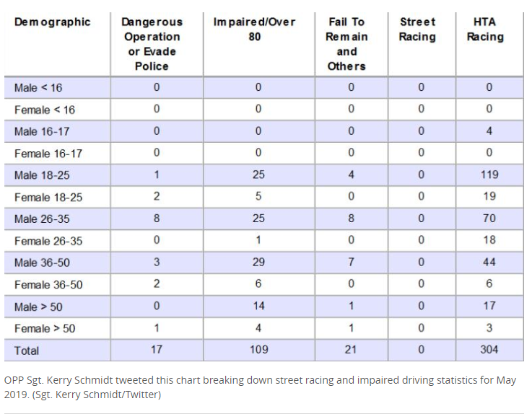
Task: Click the HTA Racing column header
Action: (485, 29)
